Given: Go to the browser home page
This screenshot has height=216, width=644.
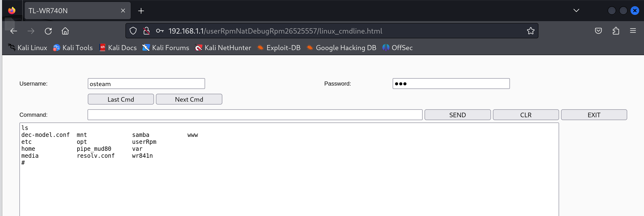Looking at the screenshot, I should point(65,31).
